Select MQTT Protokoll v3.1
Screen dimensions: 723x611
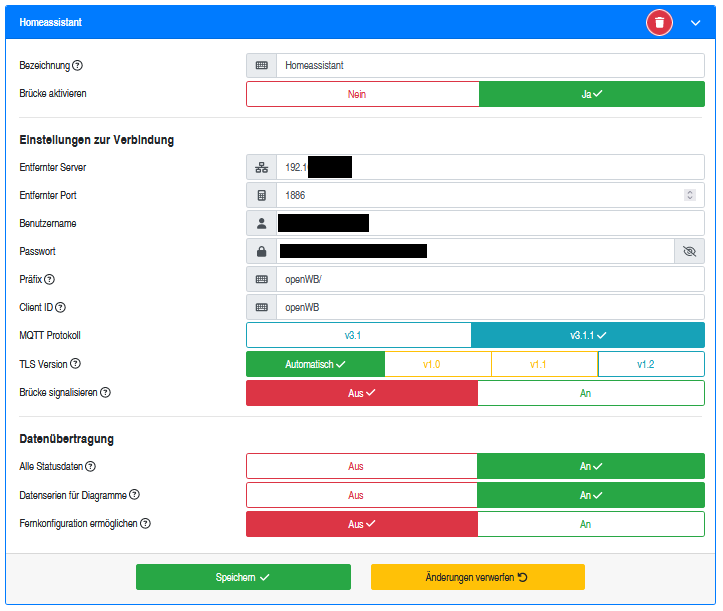[x=359, y=335]
